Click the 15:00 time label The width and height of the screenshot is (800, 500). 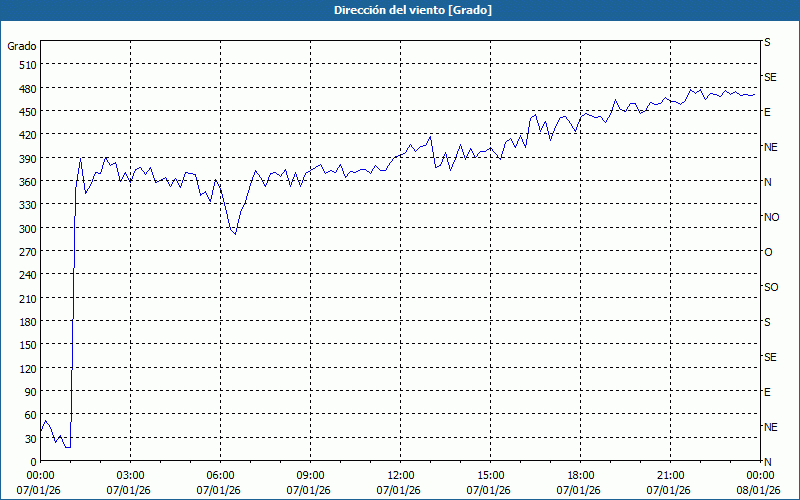pos(490,475)
